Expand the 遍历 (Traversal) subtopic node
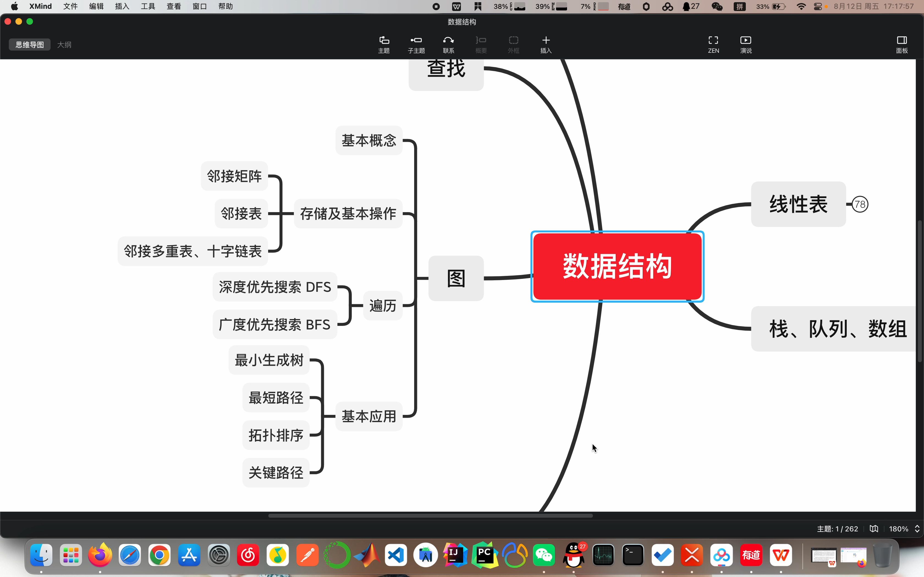The image size is (924, 577). pyautogui.click(x=383, y=305)
